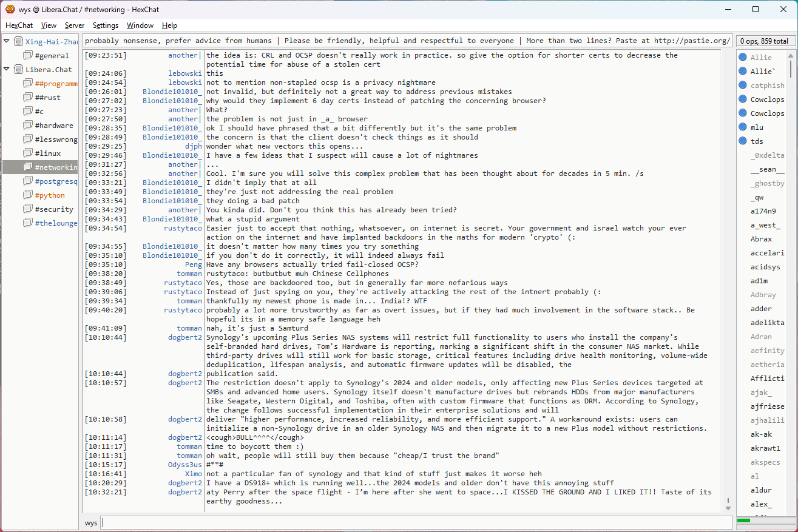Open the Window menu
798x532 pixels.
click(140, 25)
